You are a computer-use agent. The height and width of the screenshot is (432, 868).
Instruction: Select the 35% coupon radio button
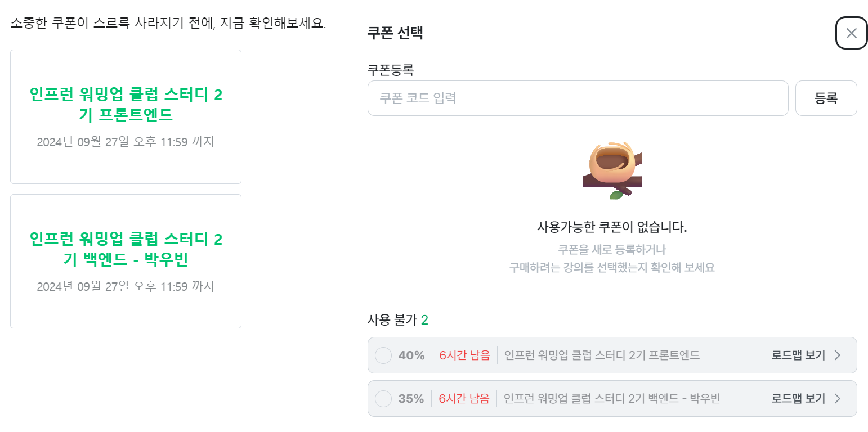pos(383,399)
